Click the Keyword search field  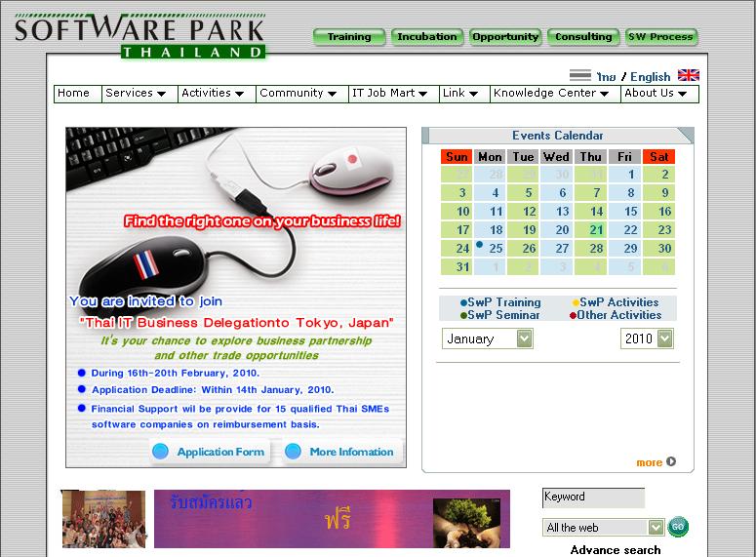click(593, 497)
